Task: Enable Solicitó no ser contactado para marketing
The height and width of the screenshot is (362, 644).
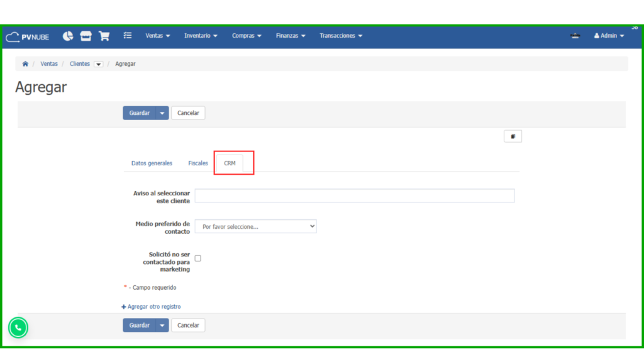Action: coord(197,257)
